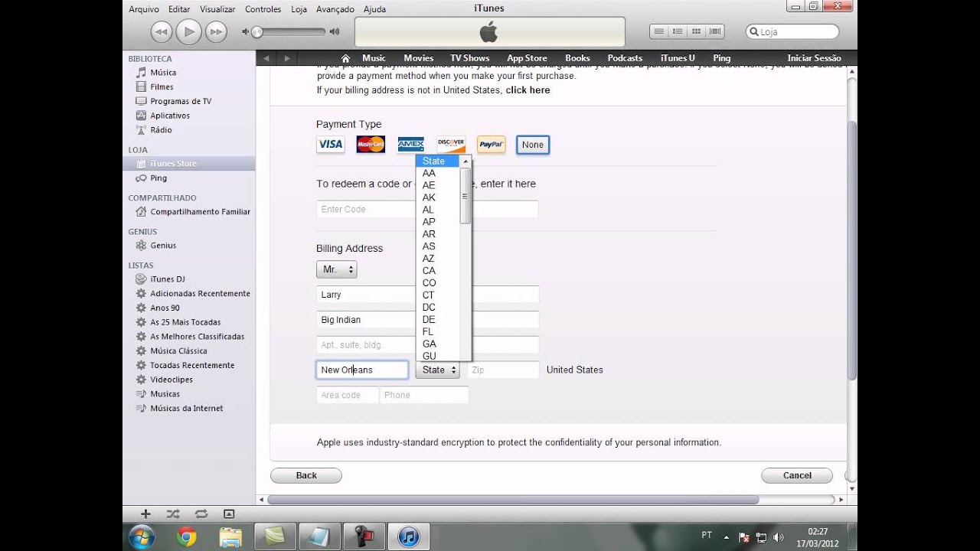Switch to list view icon

tap(658, 31)
